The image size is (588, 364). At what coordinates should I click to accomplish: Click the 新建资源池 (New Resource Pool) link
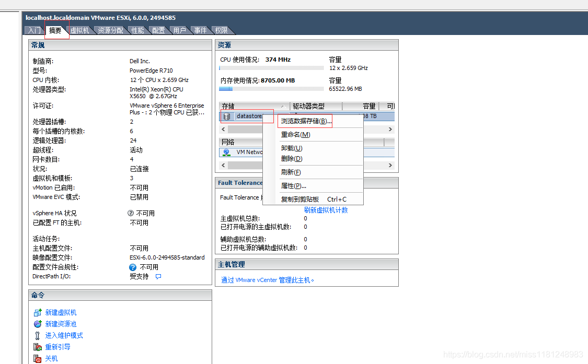(x=61, y=324)
